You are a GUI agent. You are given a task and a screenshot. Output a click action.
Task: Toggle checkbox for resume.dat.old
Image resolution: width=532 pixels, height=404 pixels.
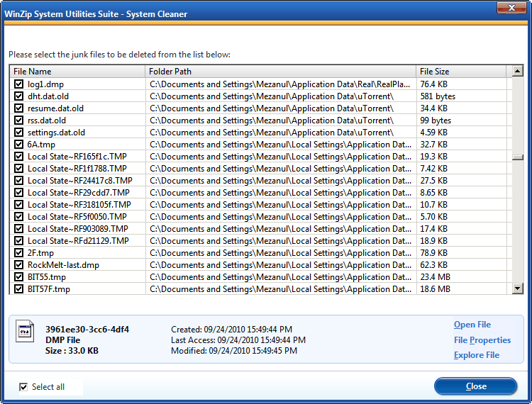pyautogui.click(x=18, y=108)
